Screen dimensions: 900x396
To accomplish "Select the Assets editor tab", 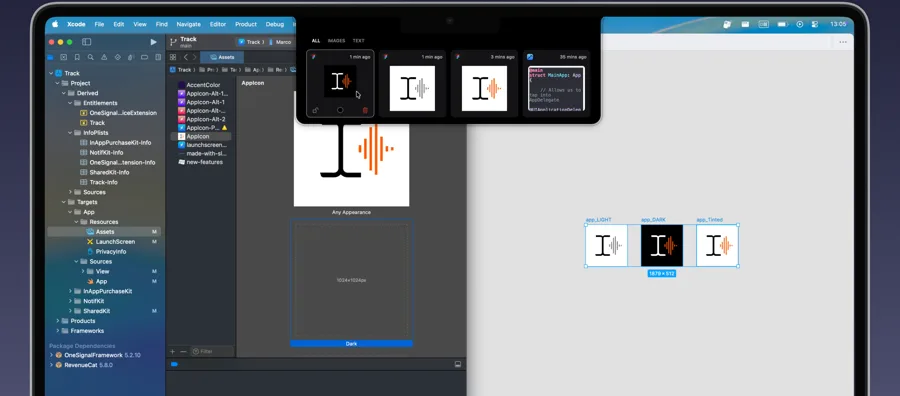I will 222,57.
